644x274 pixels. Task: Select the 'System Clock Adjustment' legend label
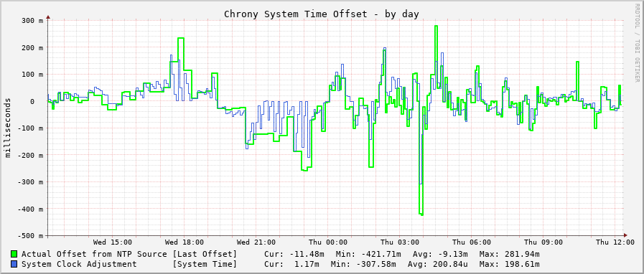79,264
